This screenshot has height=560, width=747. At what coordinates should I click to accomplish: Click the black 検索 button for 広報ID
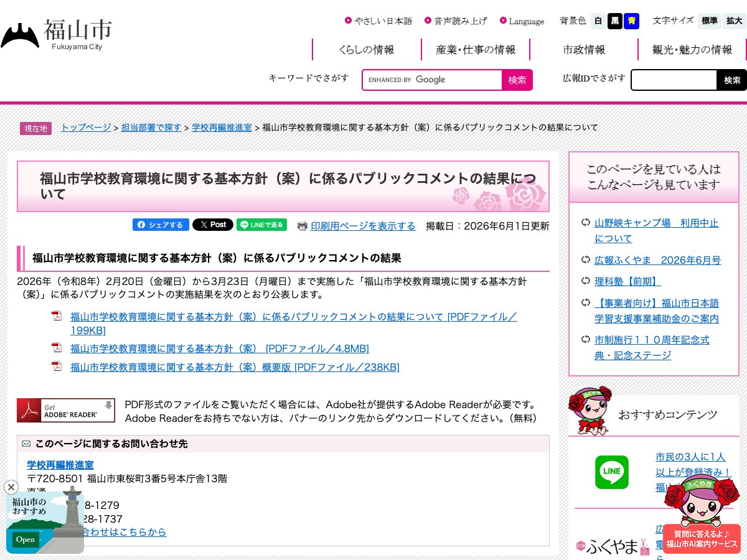coord(732,80)
